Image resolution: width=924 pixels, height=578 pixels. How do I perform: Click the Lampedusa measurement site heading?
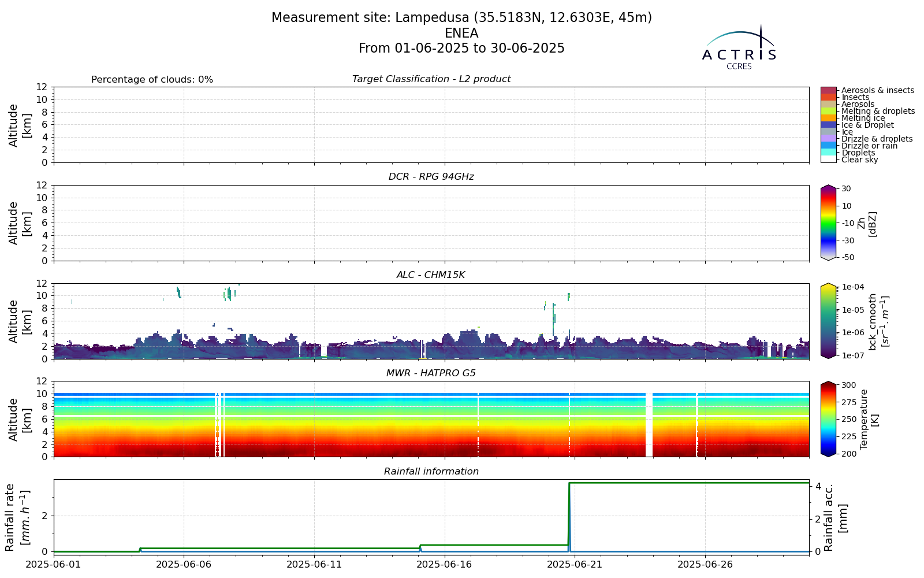tap(461, 18)
